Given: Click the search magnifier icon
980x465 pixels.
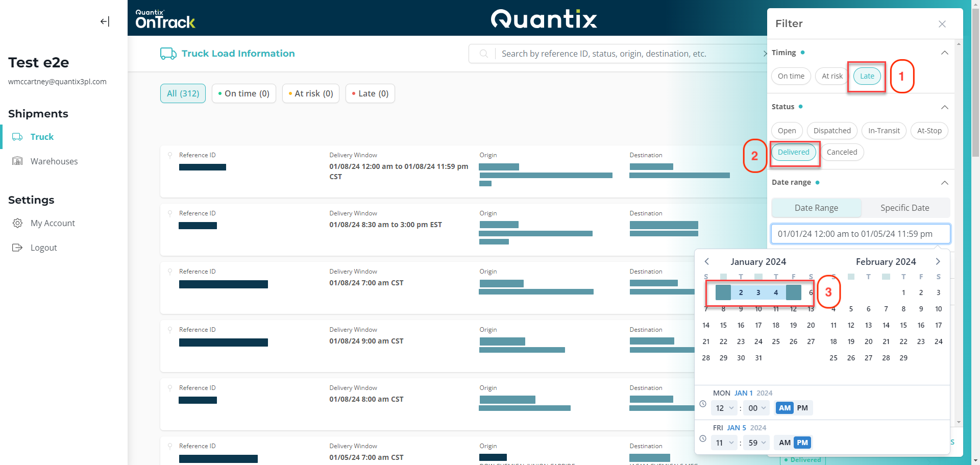Looking at the screenshot, I should [x=484, y=54].
